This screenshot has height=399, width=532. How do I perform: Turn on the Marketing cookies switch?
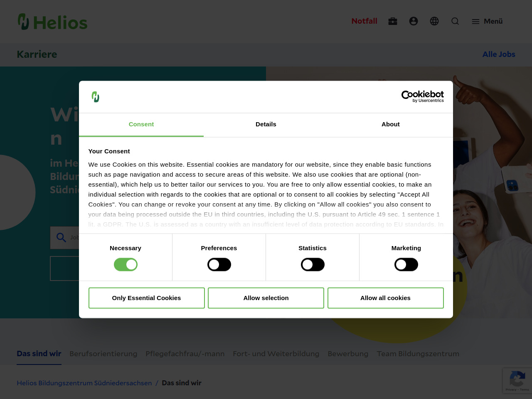pos(406,265)
